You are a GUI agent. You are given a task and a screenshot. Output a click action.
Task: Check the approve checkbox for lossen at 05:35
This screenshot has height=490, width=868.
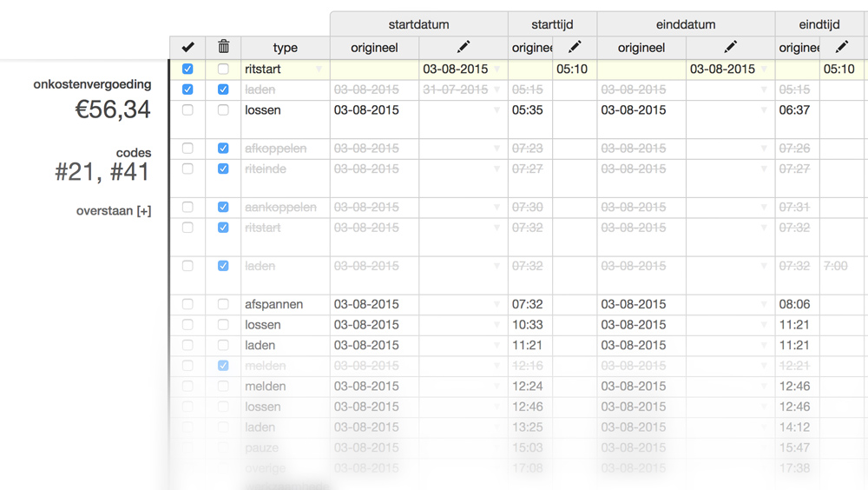187,110
